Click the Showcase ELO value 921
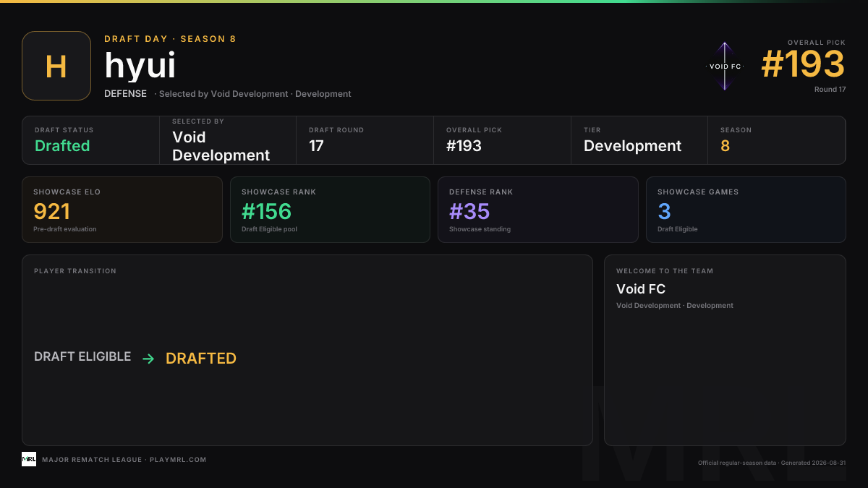This screenshot has height=488, width=868. [x=51, y=211]
